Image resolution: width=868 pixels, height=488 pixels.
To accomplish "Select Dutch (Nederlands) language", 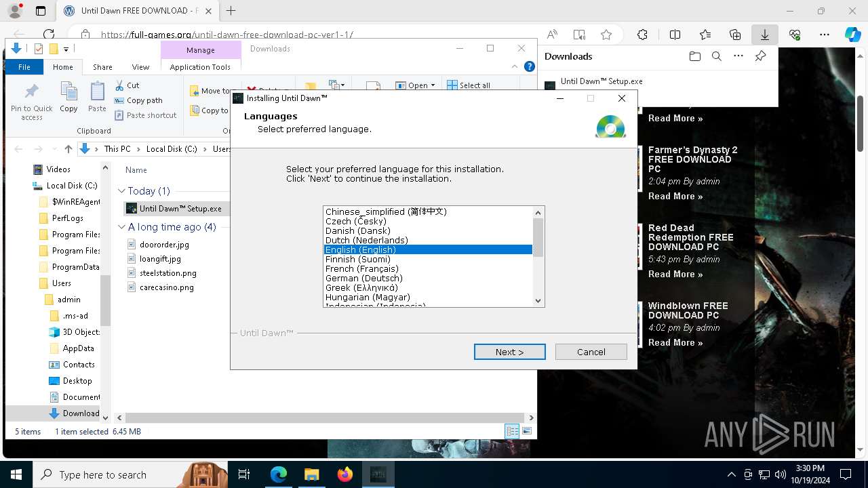I will pyautogui.click(x=428, y=240).
